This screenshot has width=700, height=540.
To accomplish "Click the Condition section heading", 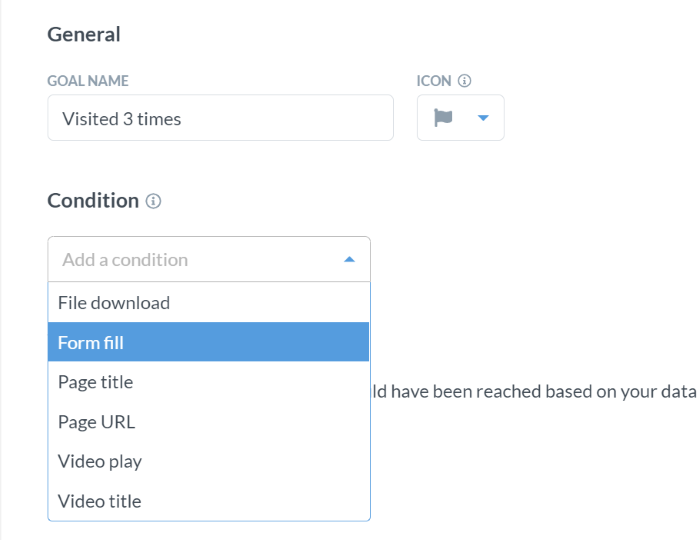I will point(93,200).
